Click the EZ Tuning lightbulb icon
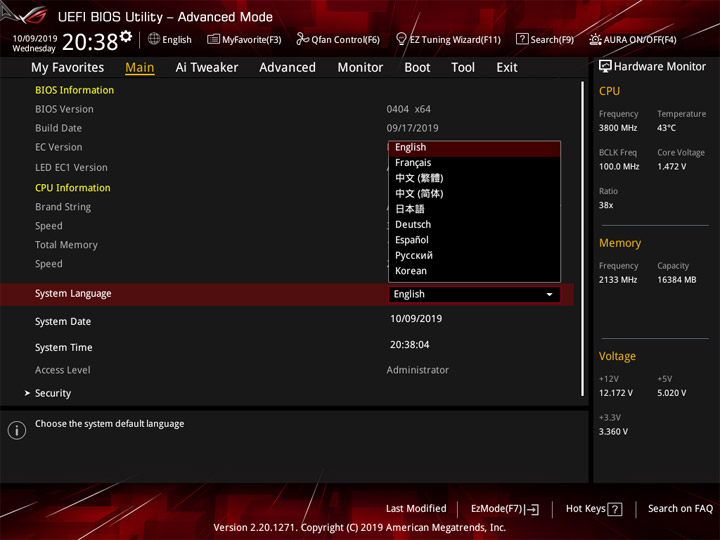The image size is (720, 540). click(401, 39)
